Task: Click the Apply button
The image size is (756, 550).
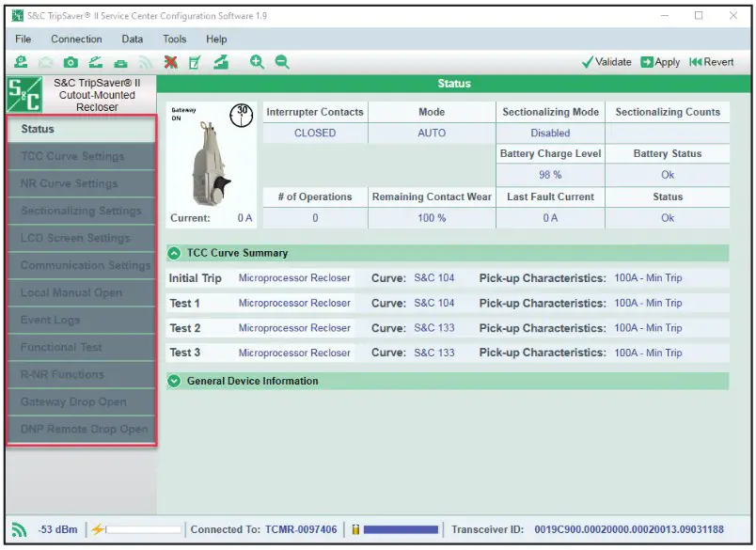Action: pos(660,62)
